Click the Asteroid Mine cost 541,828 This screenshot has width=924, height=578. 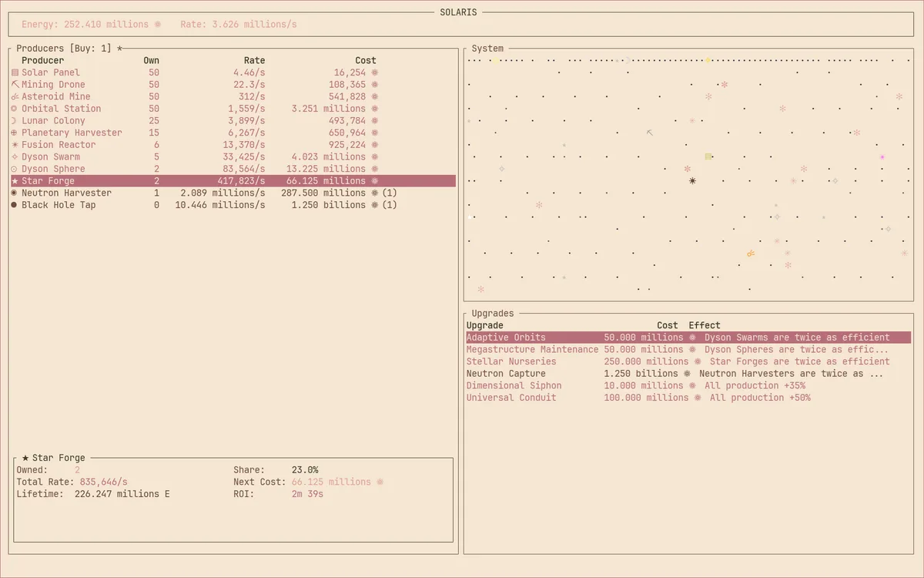point(347,97)
